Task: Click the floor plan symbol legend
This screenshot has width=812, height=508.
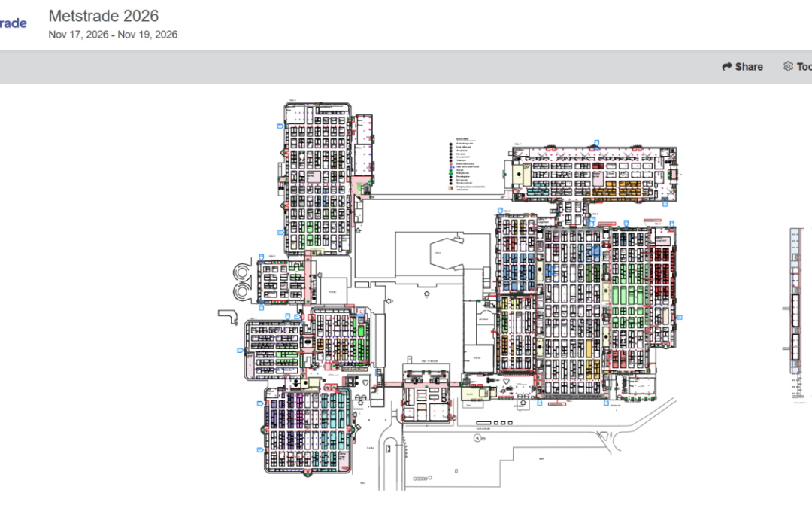Action: (x=468, y=165)
